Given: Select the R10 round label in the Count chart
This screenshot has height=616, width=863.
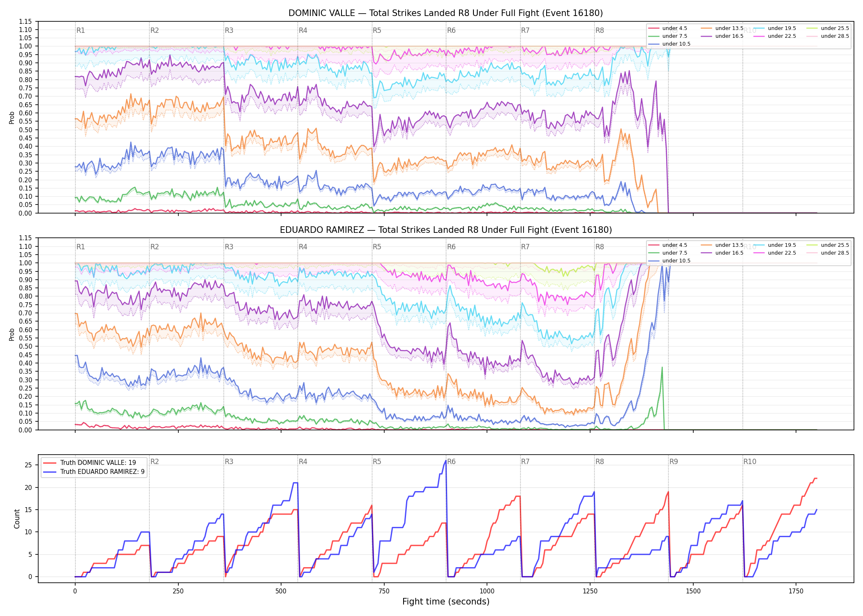Looking at the screenshot, I should click(x=750, y=462).
